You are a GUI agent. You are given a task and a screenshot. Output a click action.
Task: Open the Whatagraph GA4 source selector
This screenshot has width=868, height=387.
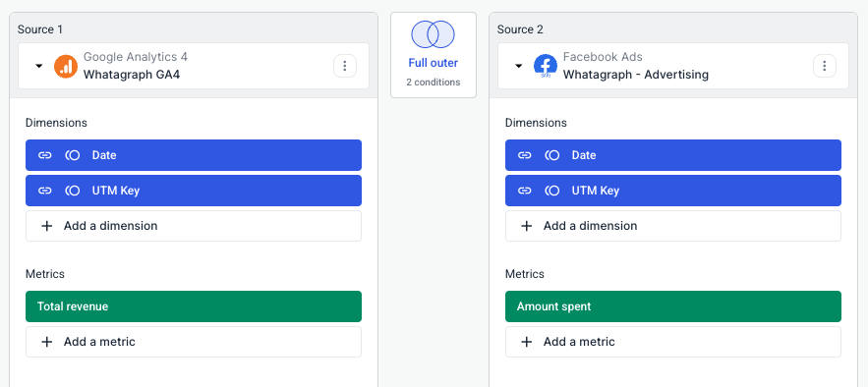(x=194, y=66)
